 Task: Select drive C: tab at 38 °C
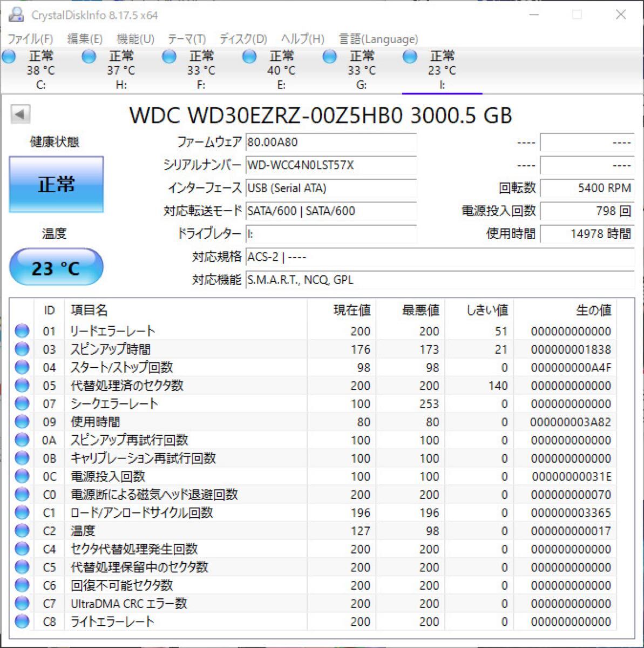pyautogui.click(x=40, y=70)
